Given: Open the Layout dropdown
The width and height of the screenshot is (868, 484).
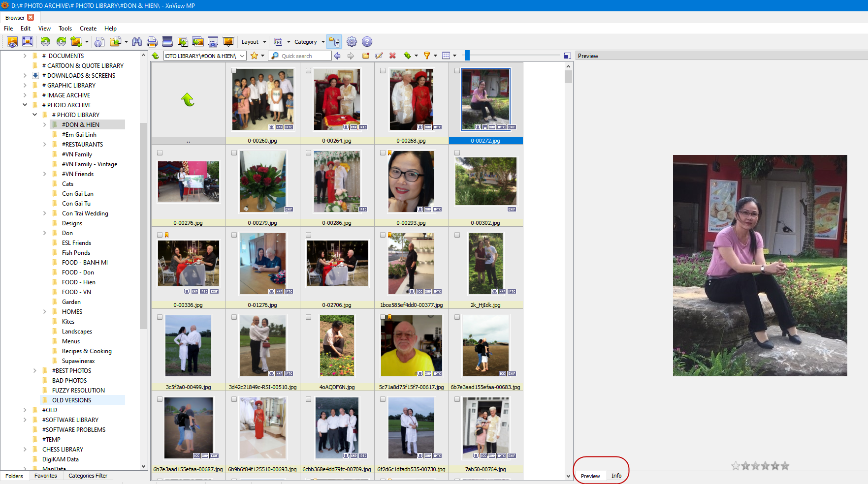Looking at the screenshot, I should (254, 42).
